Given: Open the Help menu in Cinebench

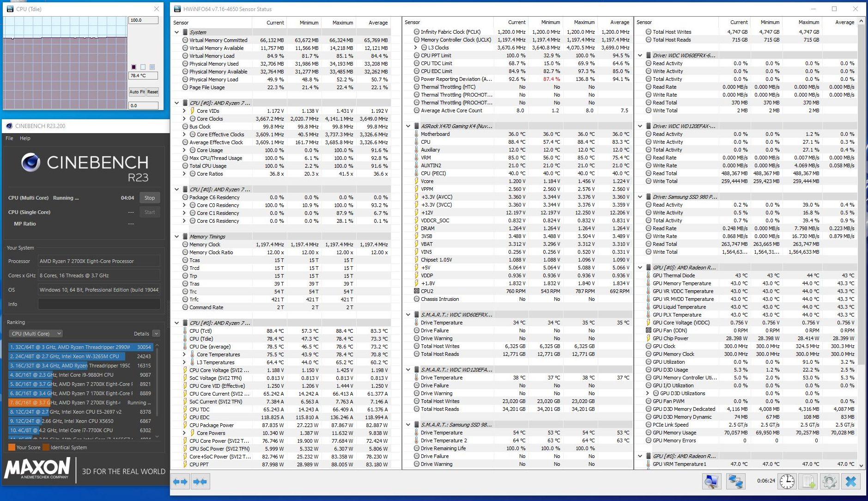Looking at the screenshot, I should tap(25, 138).
